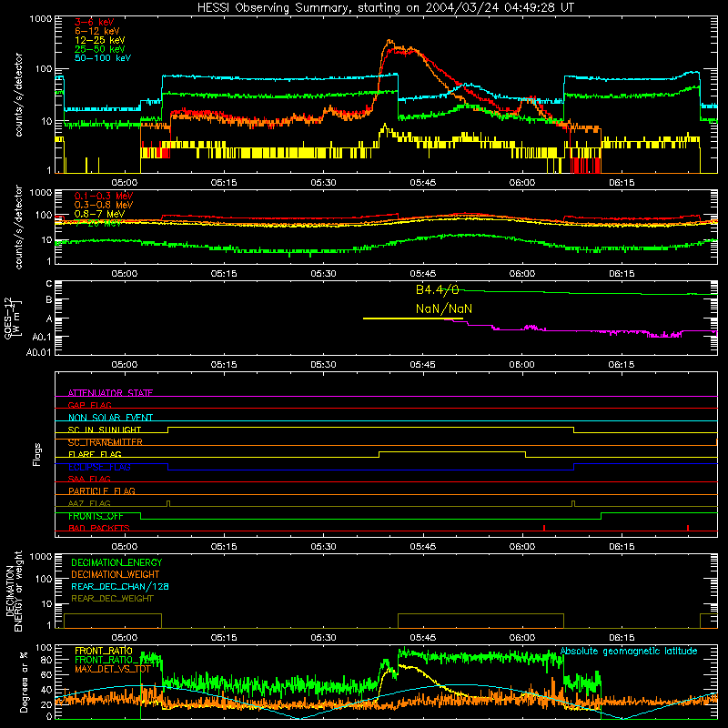
Task: Select the DECIMATION_ENERGY legend label
Action: [x=116, y=562]
